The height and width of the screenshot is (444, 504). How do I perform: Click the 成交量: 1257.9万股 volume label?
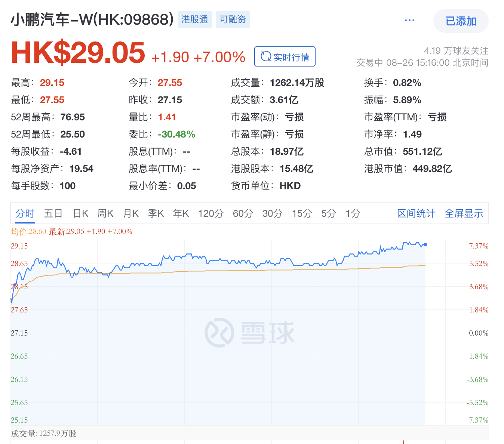point(44,434)
